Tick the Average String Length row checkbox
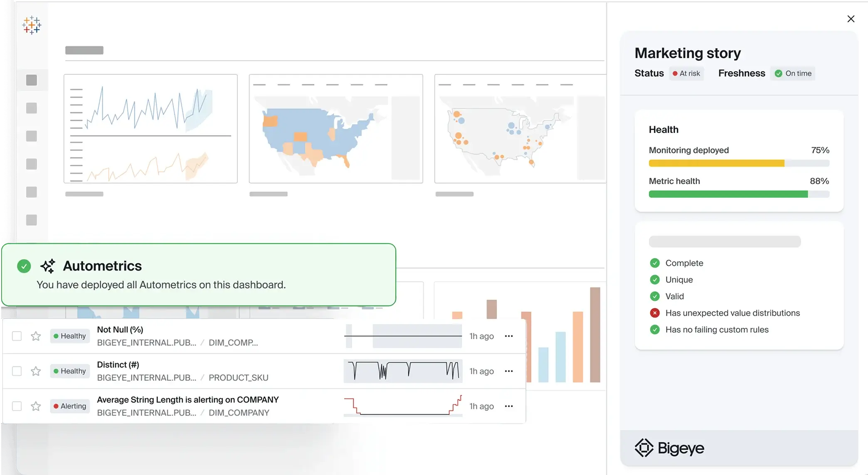The height and width of the screenshot is (475, 868). tap(17, 406)
